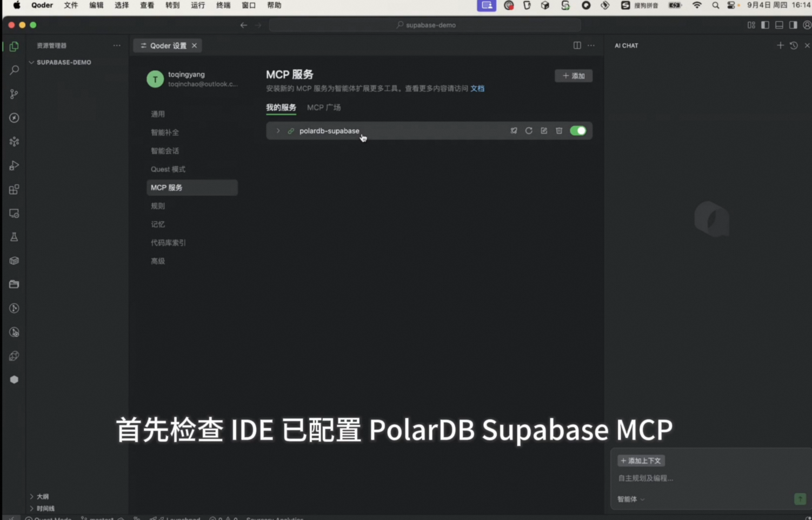The image size is (812, 520).
Task: Click the Wi-Fi icon in menu bar
Action: (x=697, y=5)
